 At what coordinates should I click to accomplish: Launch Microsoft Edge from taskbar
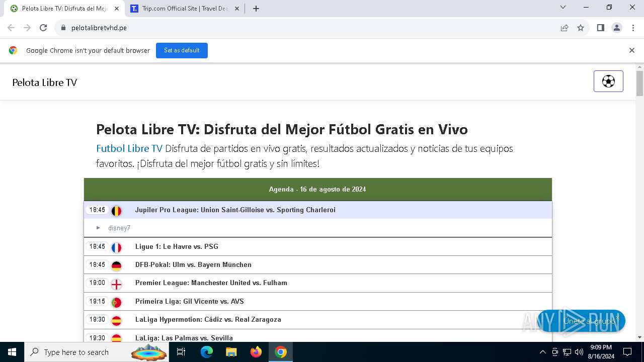(207, 352)
